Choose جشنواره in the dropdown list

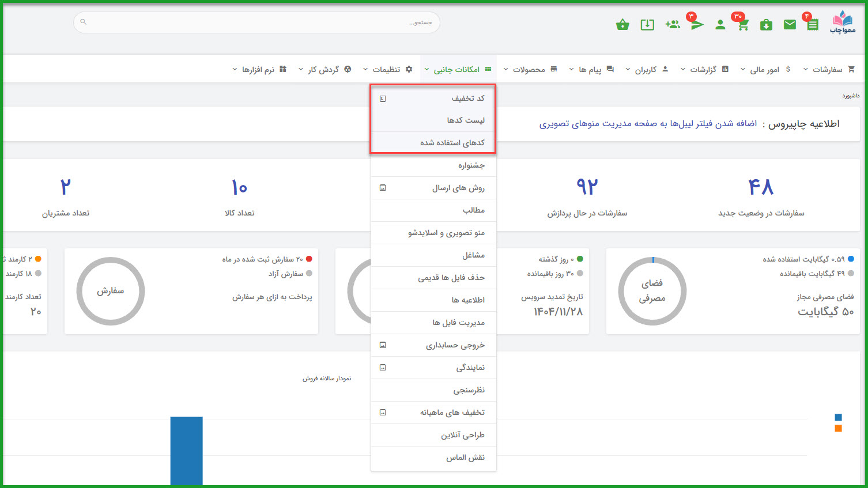(471, 165)
